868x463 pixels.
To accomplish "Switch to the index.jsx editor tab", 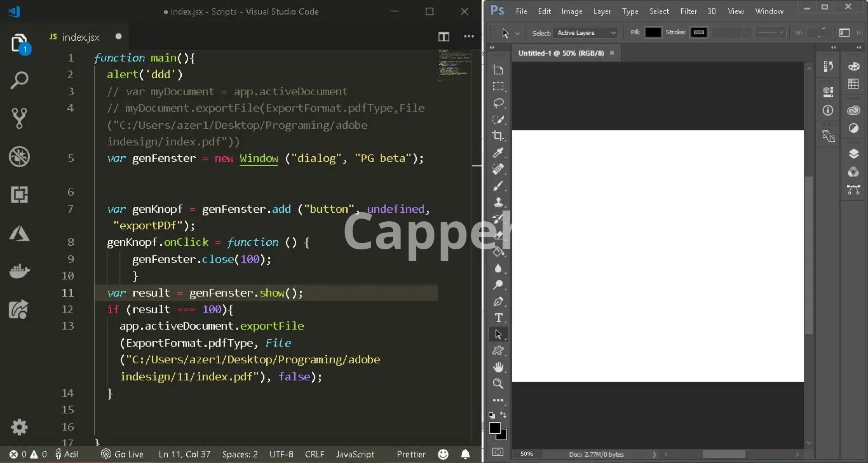I will (x=80, y=37).
